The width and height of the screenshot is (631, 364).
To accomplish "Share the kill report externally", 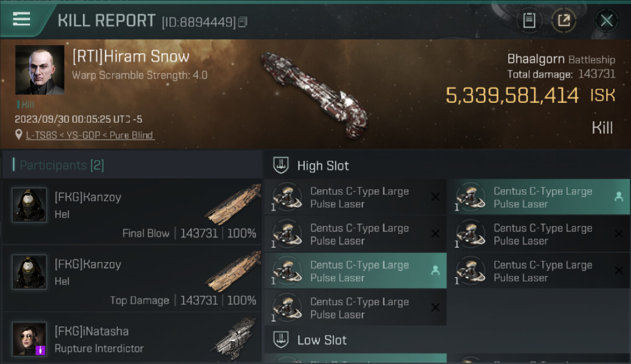I will (x=564, y=20).
